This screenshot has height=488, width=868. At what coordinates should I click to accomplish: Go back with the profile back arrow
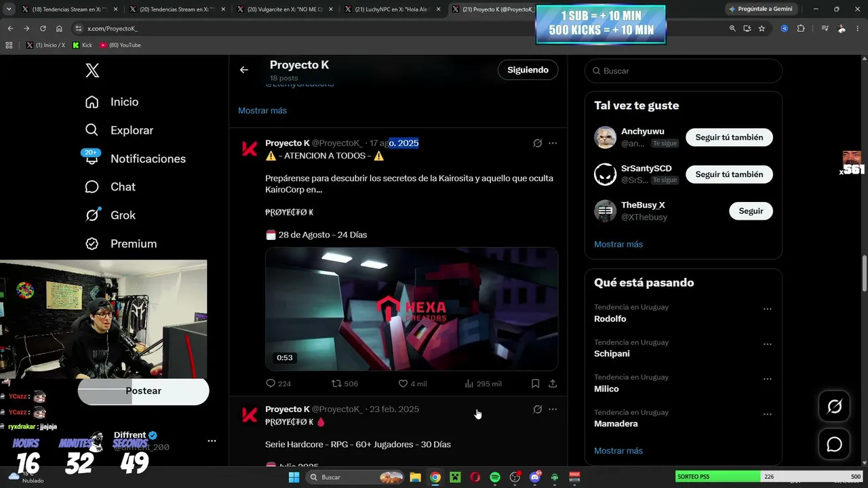(x=244, y=70)
